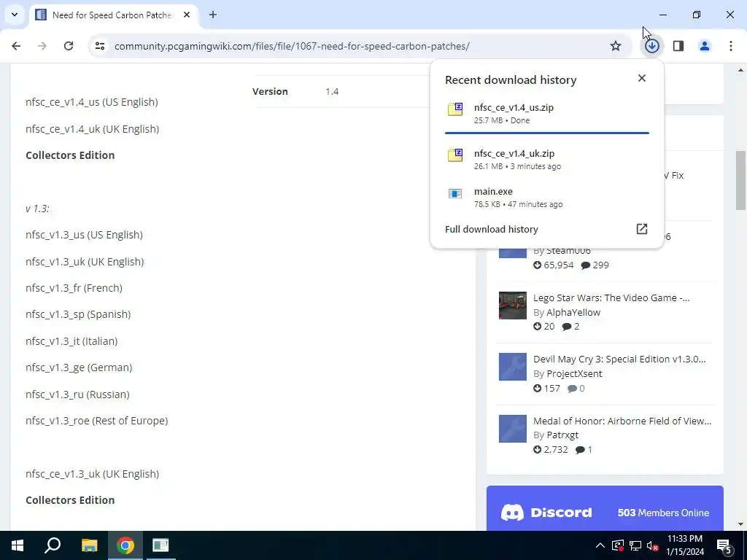Open Medal of Honor wrench thumbnail

point(513,429)
